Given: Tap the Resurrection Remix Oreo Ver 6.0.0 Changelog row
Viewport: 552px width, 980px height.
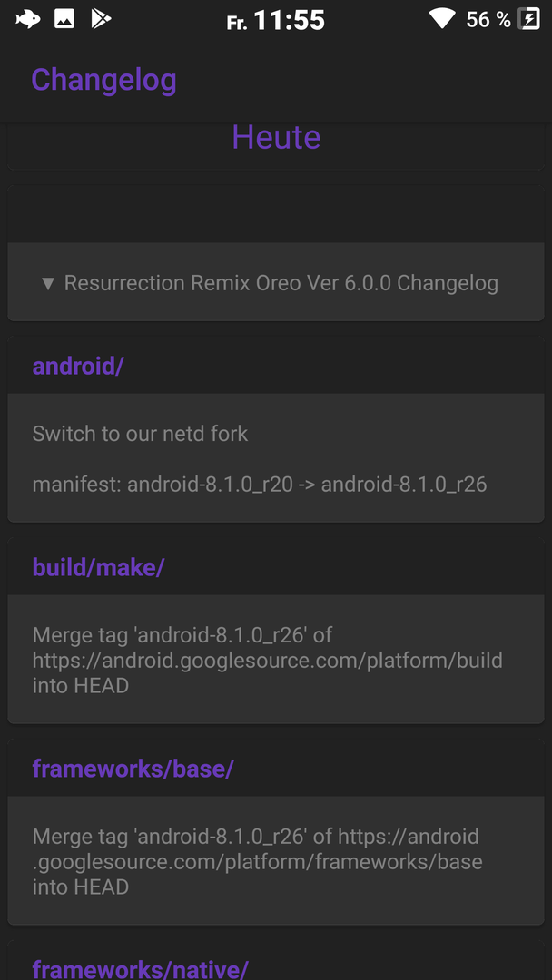Looking at the screenshot, I should [276, 282].
